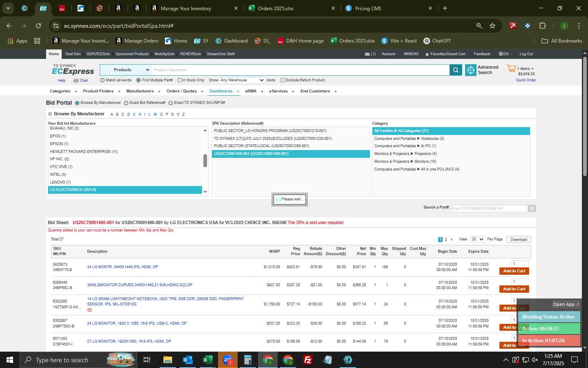Open Task View on the taskbar
The height and width of the screenshot is (368, 588).
coord(147,360)
